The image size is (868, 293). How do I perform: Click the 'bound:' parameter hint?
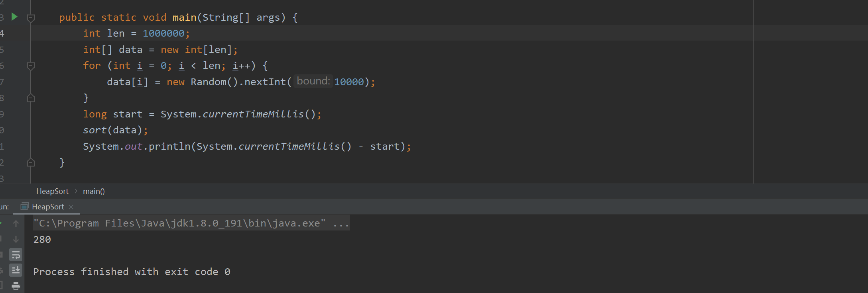[313, 81]
